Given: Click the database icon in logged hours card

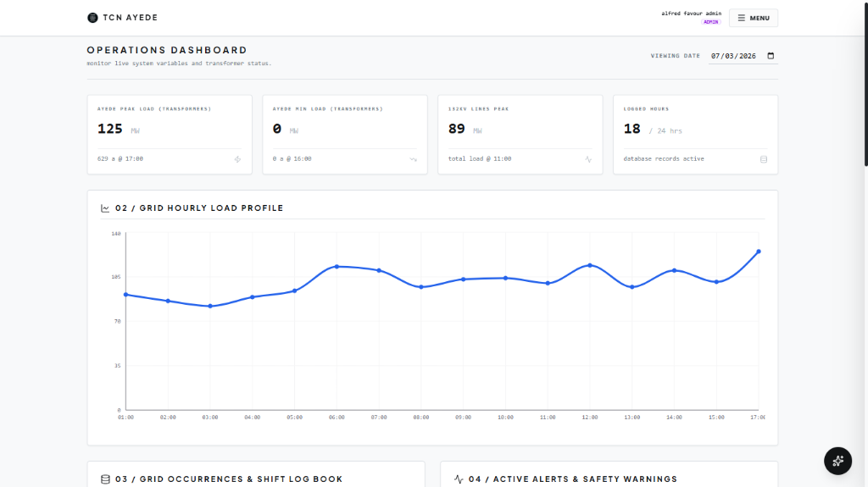Looking at the screenshot, I should [x=764, y=159].
